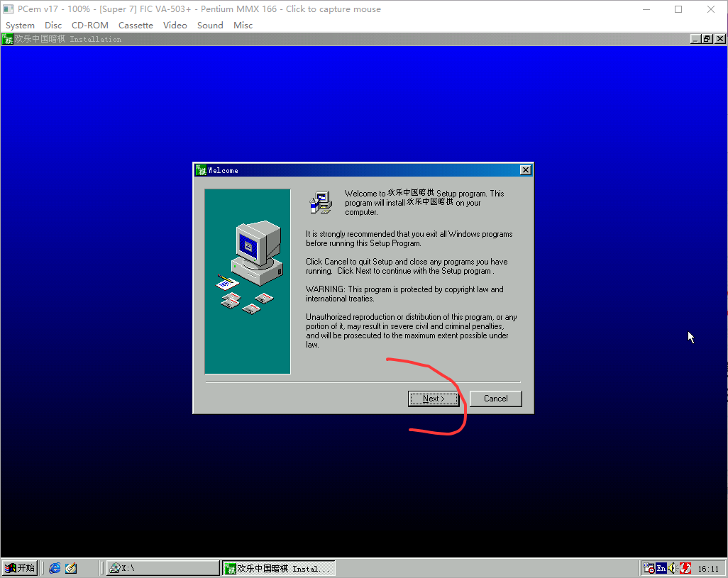
Task: Open the Misc menu
Action: pos(243,25)
